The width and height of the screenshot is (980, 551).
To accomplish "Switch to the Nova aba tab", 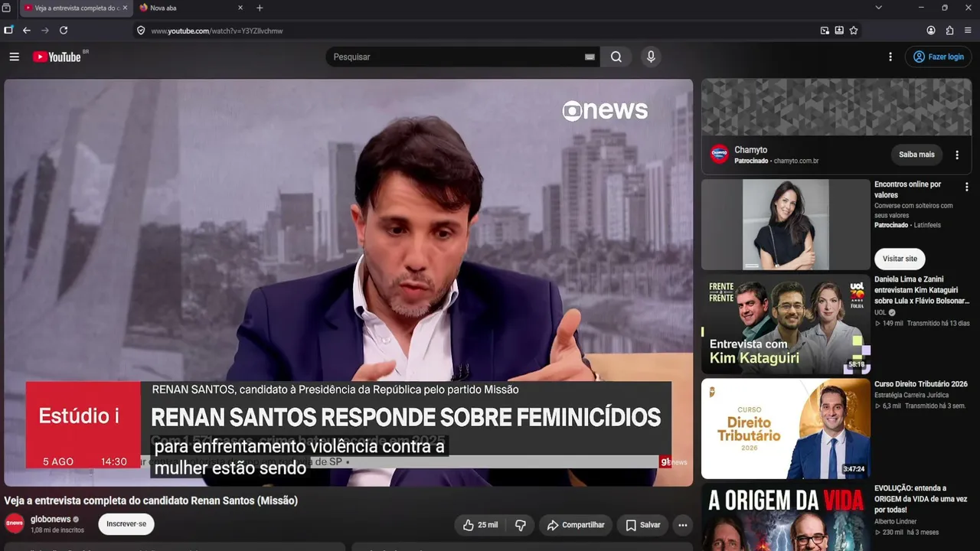I will pyautogui.click(x=191, y=8).
